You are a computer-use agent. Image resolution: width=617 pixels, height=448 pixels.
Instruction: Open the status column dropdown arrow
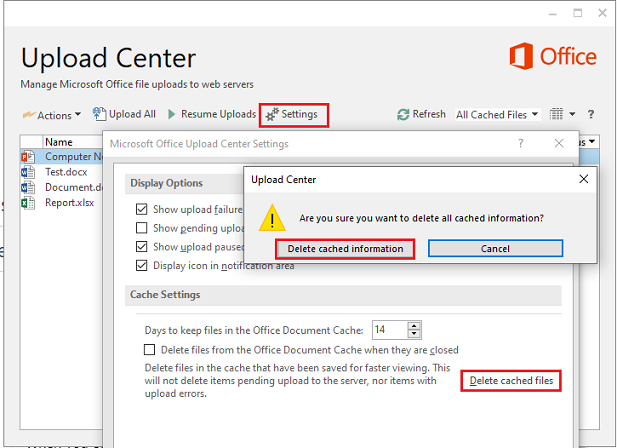tap(592, 141)
